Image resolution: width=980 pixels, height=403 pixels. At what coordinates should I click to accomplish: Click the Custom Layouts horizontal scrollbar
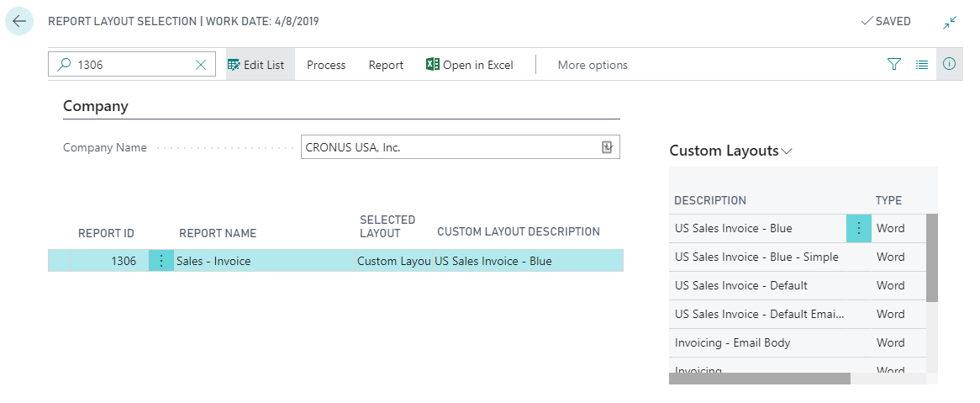759,379
